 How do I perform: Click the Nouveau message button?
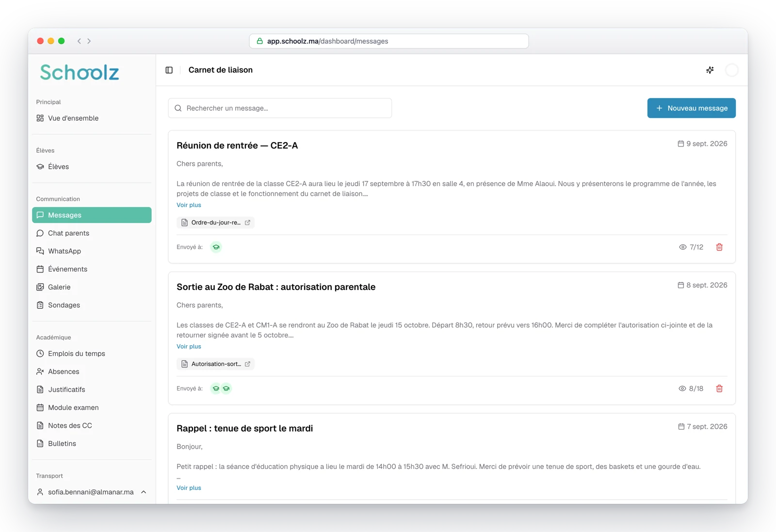coord(691,108)
